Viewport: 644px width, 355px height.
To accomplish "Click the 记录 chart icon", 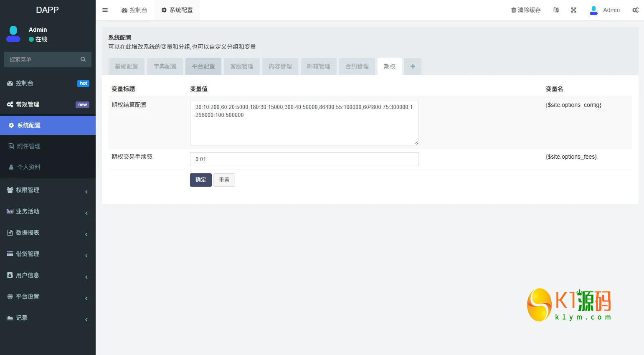I will click(x=10, y=318).
